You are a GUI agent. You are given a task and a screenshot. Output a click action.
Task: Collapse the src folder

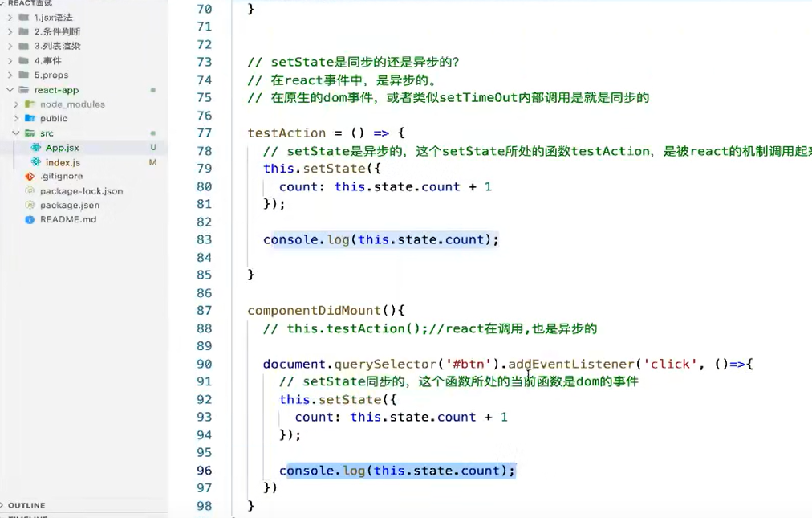point(15,133)
